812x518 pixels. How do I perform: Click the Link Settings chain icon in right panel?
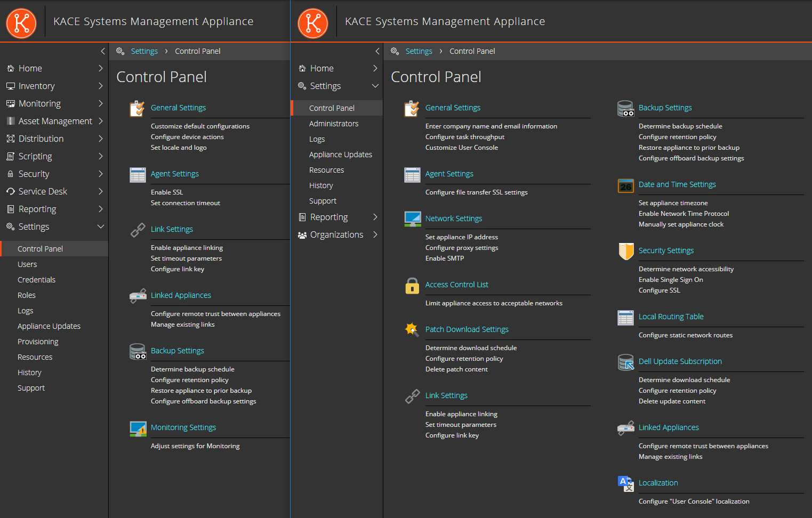click(412, 396)
